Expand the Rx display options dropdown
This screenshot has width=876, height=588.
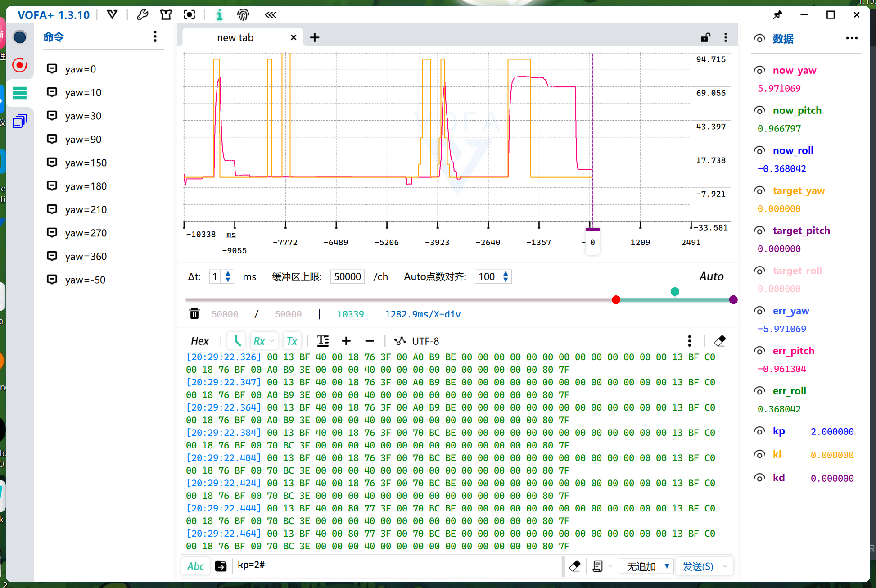click(x=272, y=341)
